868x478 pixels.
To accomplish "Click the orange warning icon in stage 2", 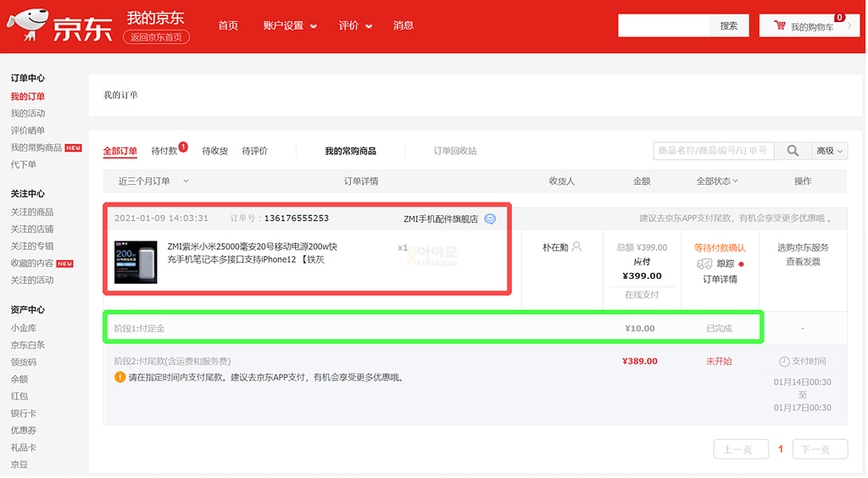I will [x=120, y=378].
